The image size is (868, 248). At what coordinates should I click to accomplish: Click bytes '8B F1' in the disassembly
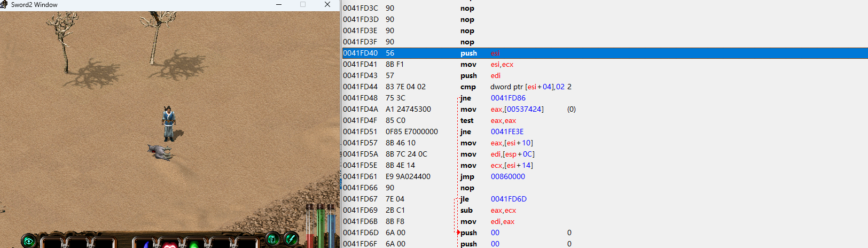(x=395, y=64)
